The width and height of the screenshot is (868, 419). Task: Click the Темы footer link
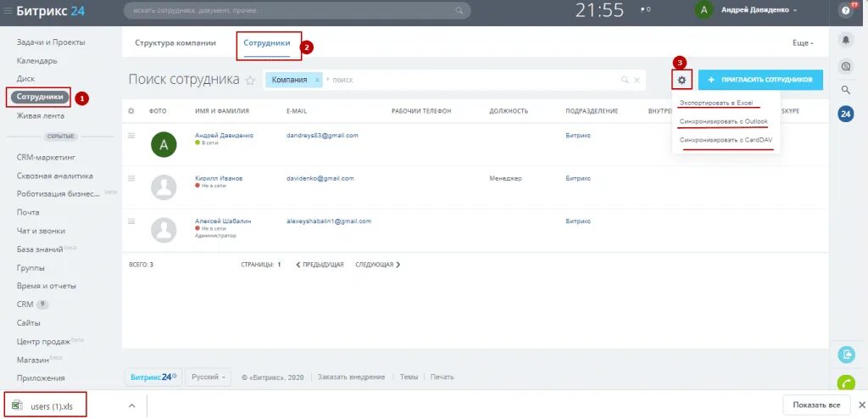click(409, 377)
